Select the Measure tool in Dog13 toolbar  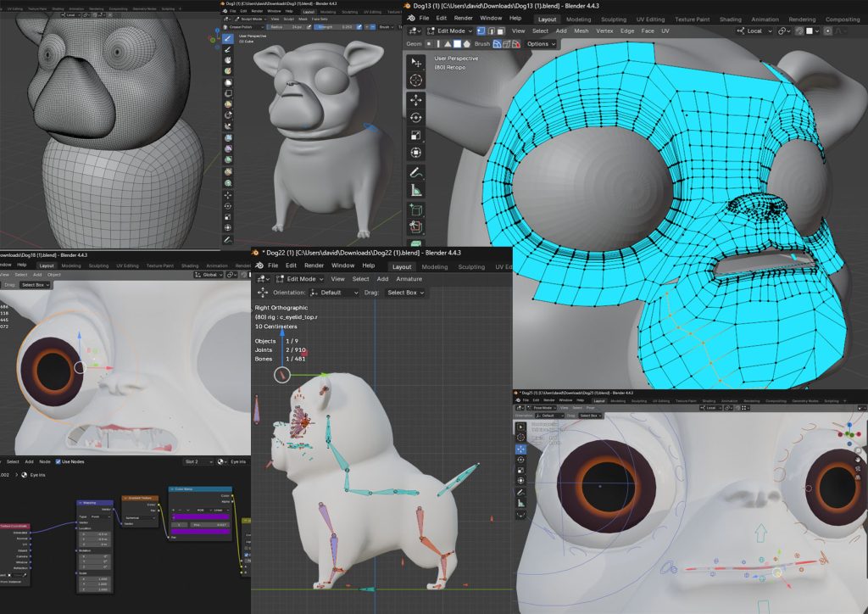[415, 191]
